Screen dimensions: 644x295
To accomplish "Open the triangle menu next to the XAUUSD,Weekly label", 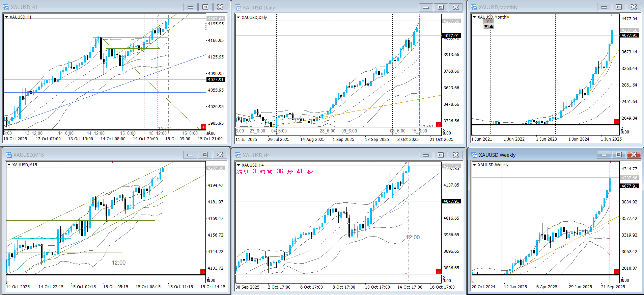I will [474, 165].
